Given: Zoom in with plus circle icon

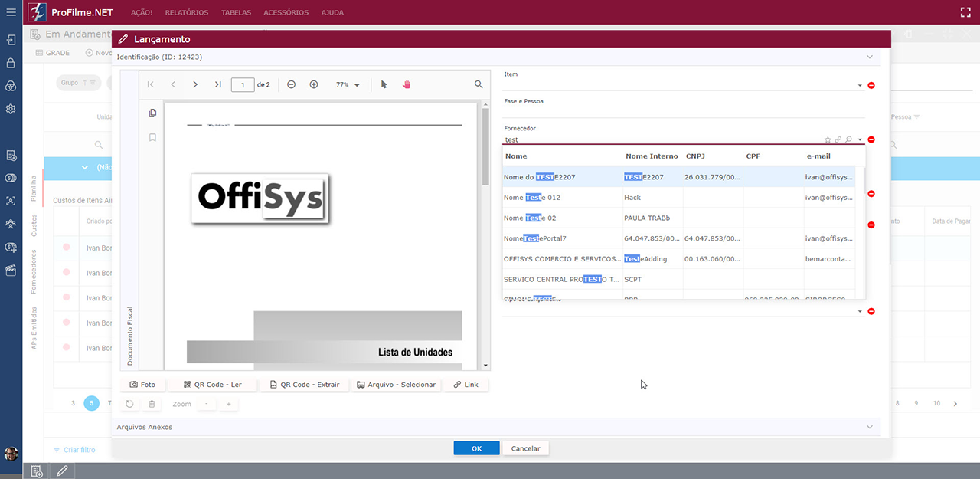Looking at the screenshot, I should (313, 84).
